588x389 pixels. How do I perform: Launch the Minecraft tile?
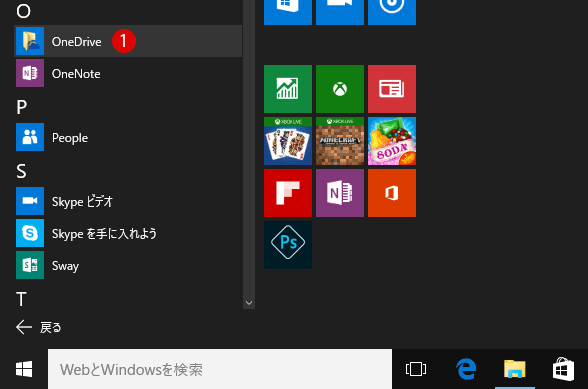pyautogui.click(x=340, y=141)
